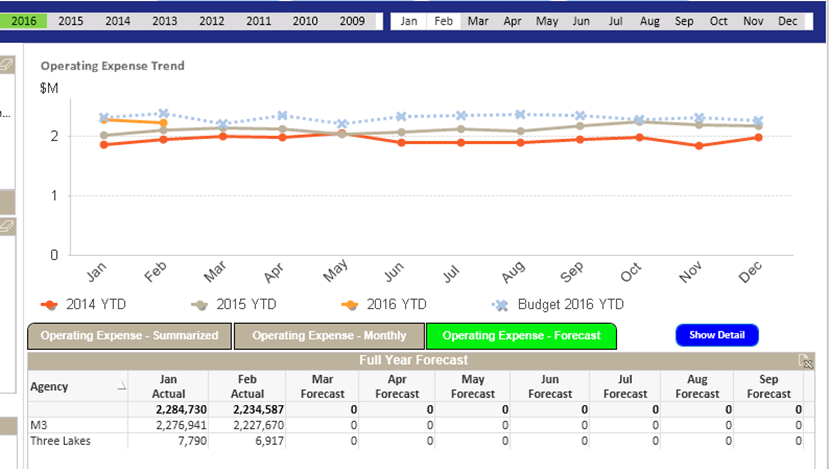Open Operating Expense - Forecast tab
829x469 pixels.
click(521, 336)
